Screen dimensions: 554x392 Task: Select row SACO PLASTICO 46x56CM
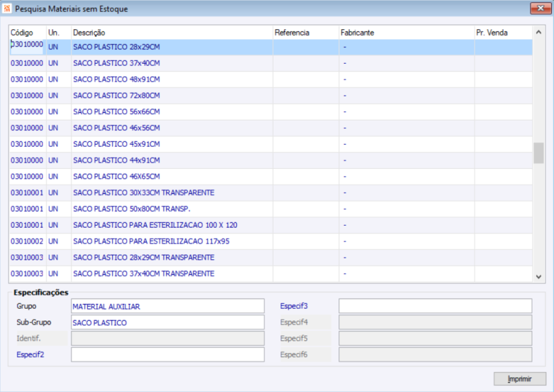[271, 128]
